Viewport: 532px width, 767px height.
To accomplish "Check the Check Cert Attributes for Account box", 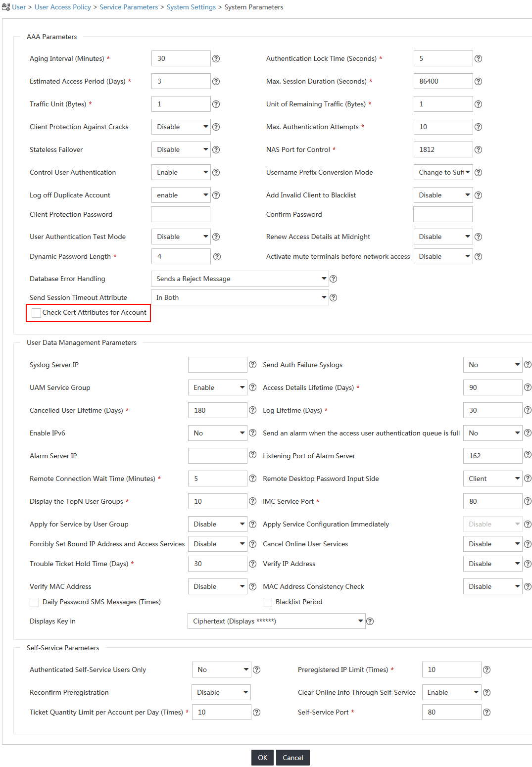I will (x=36, y=313).
